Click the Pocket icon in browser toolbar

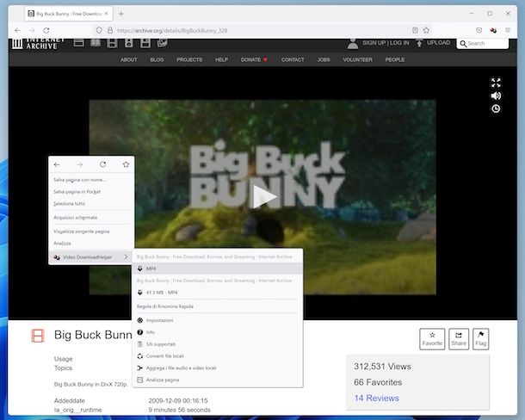pos(479,30)
